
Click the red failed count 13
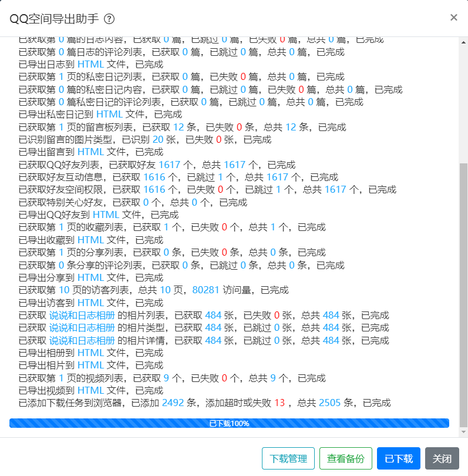[x=280, y=403]
